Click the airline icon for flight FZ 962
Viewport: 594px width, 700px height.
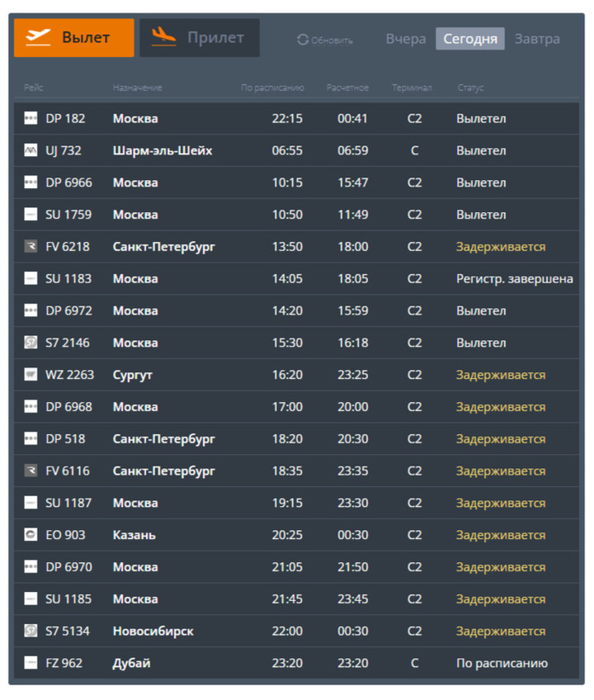[31, 663]
